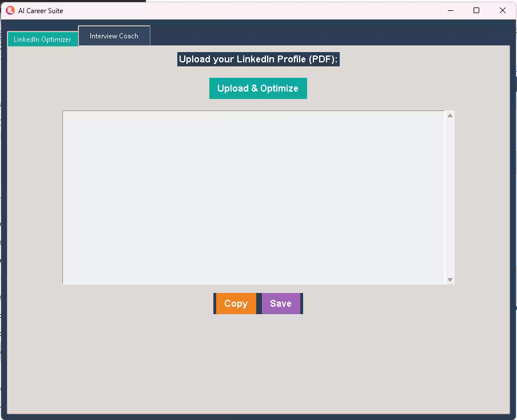
Task: Click the scrollbar down arrow in text area
Action: click(450, 280)
